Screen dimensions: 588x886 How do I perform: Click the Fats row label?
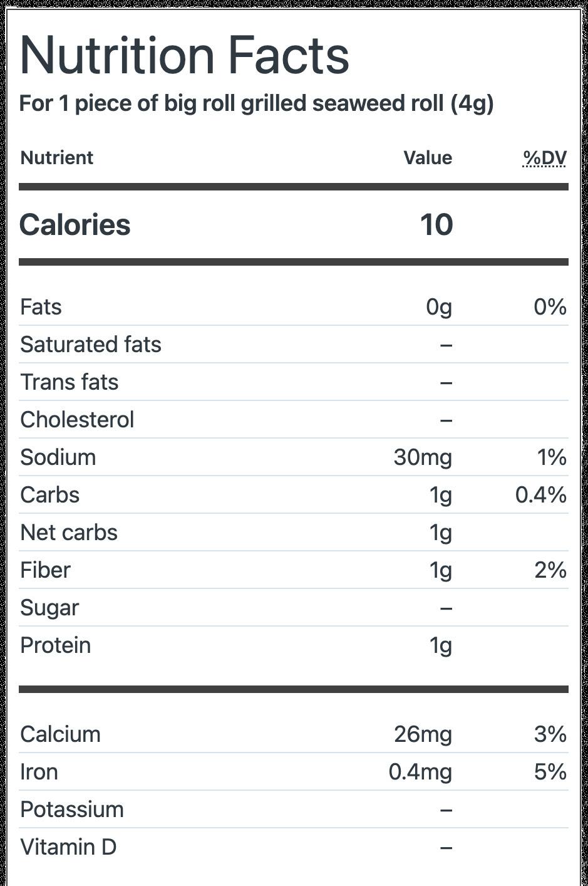click(41, 307)
